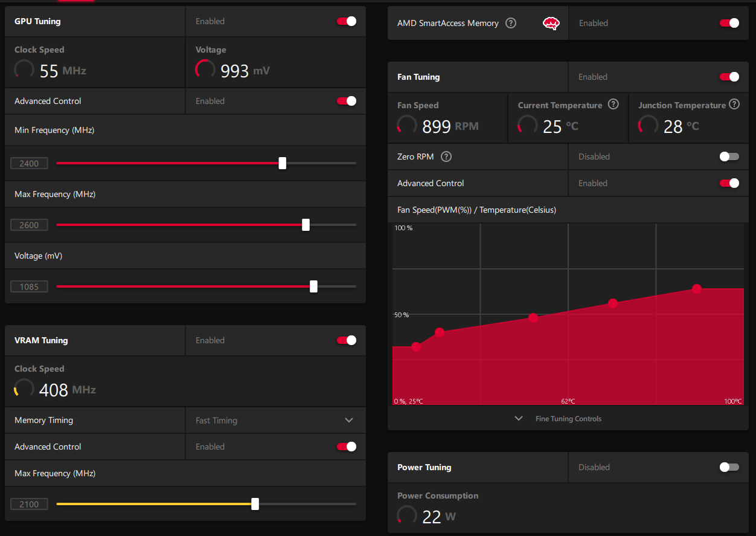
Task: Turn on the Power Tuning toggle
Action: tap(729, 467)
